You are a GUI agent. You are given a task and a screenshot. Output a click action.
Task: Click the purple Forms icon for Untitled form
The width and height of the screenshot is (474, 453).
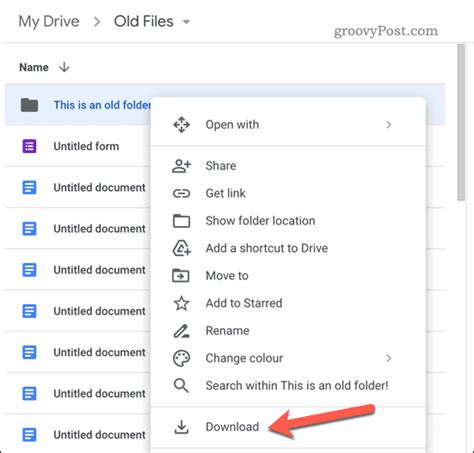pos(29,146)
